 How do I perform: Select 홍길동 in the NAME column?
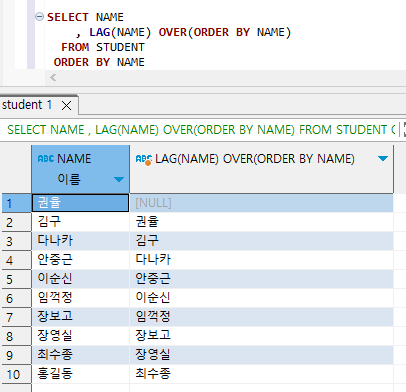click(x=80, y=374)
